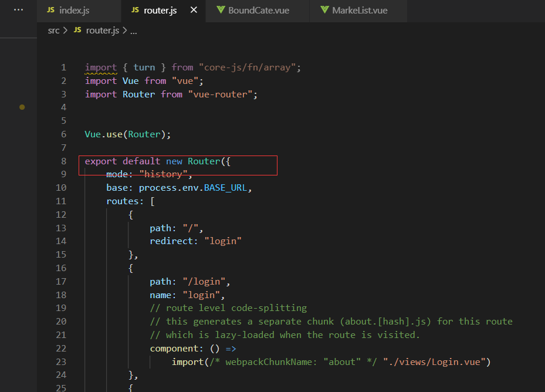The height and width of the screenshot is (392, 545).
Task: Close the router.js tab
Action: [x=194, y=10]
